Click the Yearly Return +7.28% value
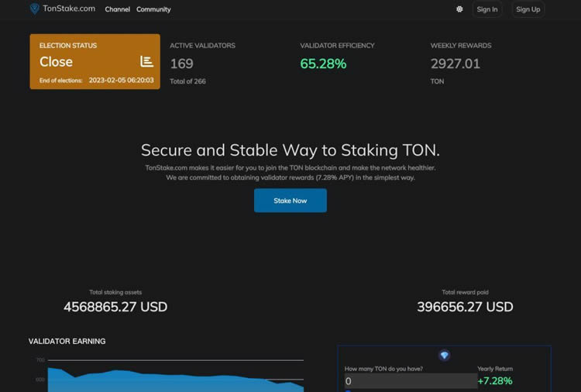Screen dimensions: 581x392 pyautogui.click(x=495, y=380)
